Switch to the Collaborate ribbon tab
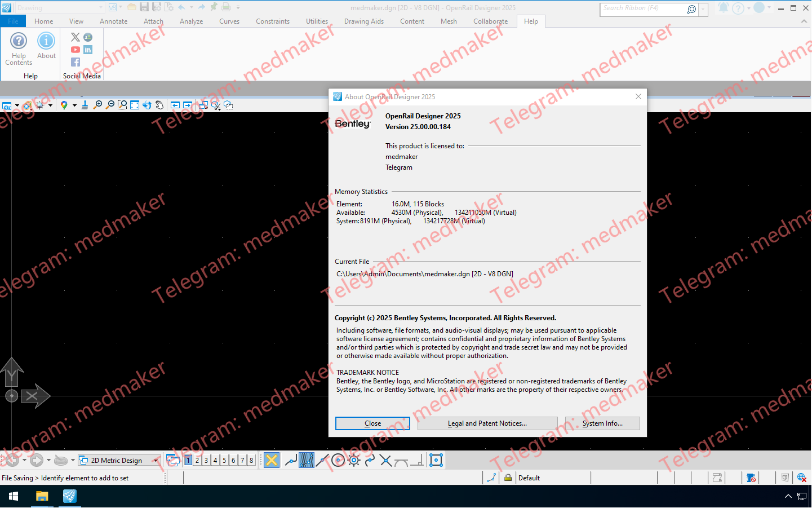Image resolution: width=812 pixels, height=508 pixels. pos(490,21)
